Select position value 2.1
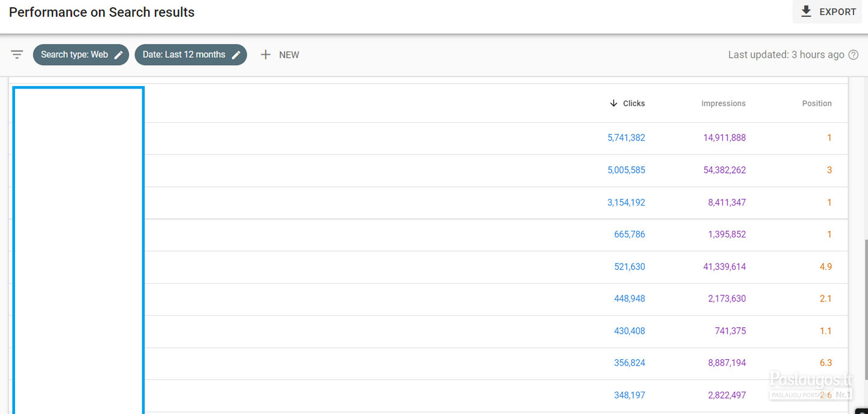Viewport: 868px width, 414px height. (x=826, y=299)
